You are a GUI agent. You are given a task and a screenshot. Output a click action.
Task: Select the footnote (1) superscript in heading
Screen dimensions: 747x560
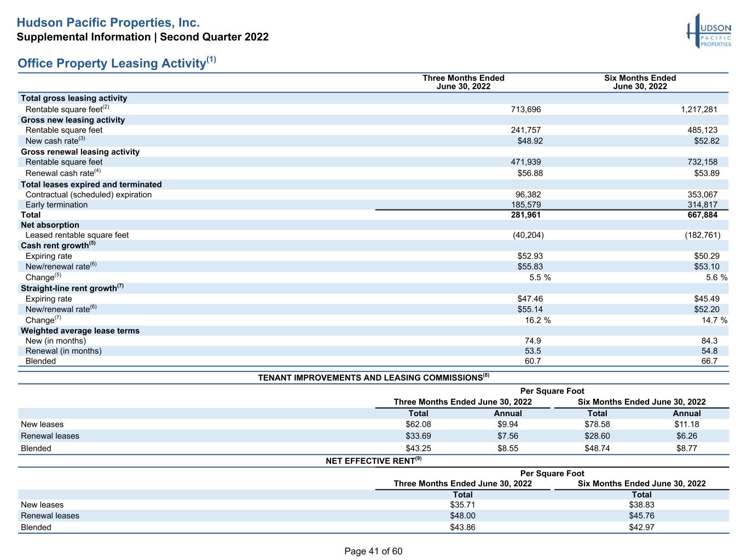click(211, 60)
